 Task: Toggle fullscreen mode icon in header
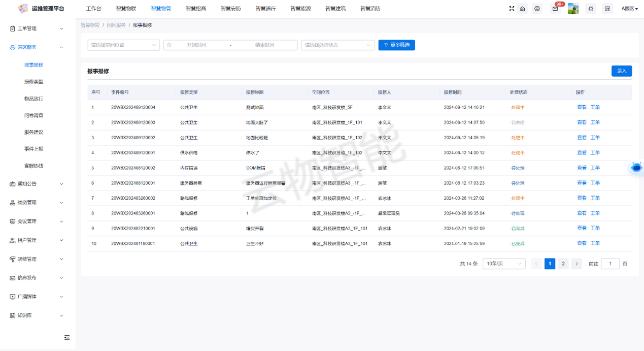point(512,9)
